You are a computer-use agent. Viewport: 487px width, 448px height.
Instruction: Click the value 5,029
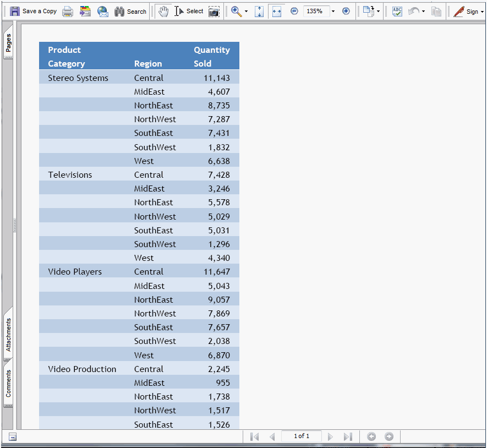coord(219,216)
